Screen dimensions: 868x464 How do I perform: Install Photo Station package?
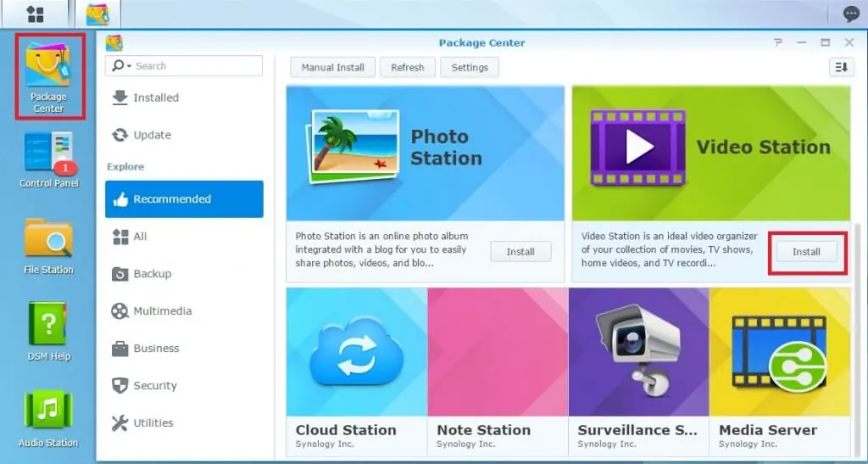(x=520, y=251)
